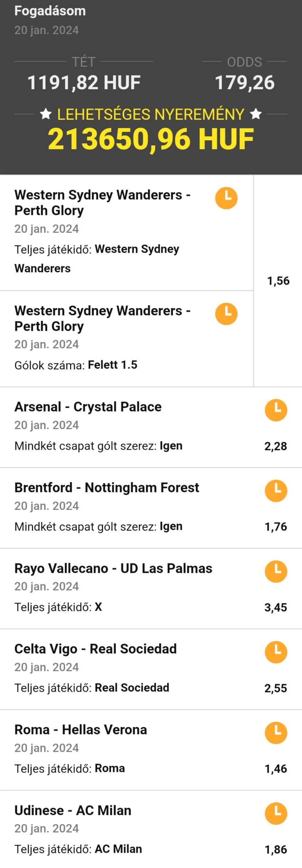Open the Arsenal - Crystal Palace match title
This screenshot has width=302, height=868.
[x=88, y=407]
